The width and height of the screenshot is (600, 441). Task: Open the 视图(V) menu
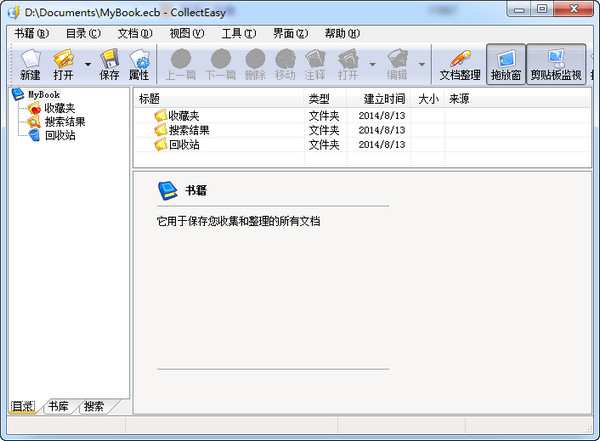pyautogui.click(x=187, y=34)
